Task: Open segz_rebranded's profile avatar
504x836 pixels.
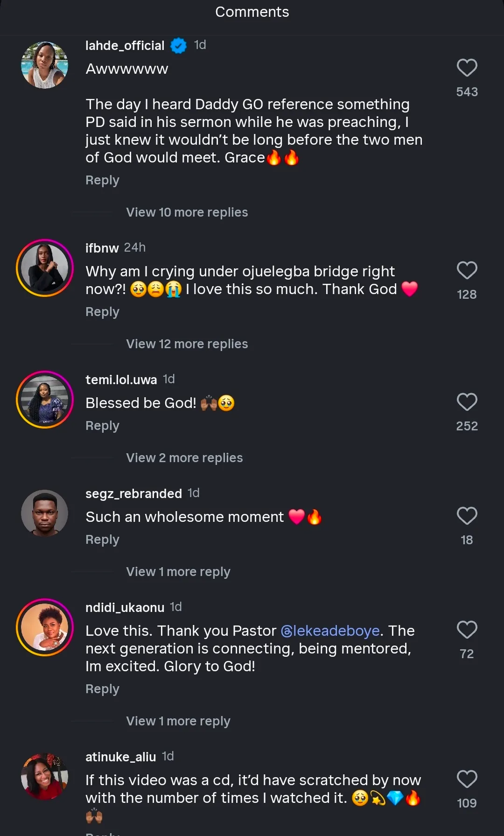Action: (x=45, y=513)
